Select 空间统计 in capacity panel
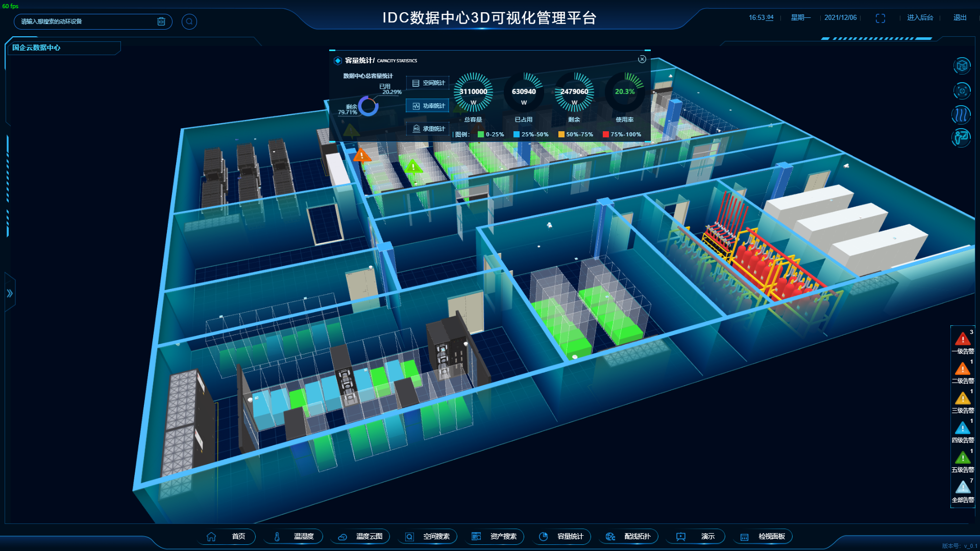980x551 pixels. coord(428,83)
